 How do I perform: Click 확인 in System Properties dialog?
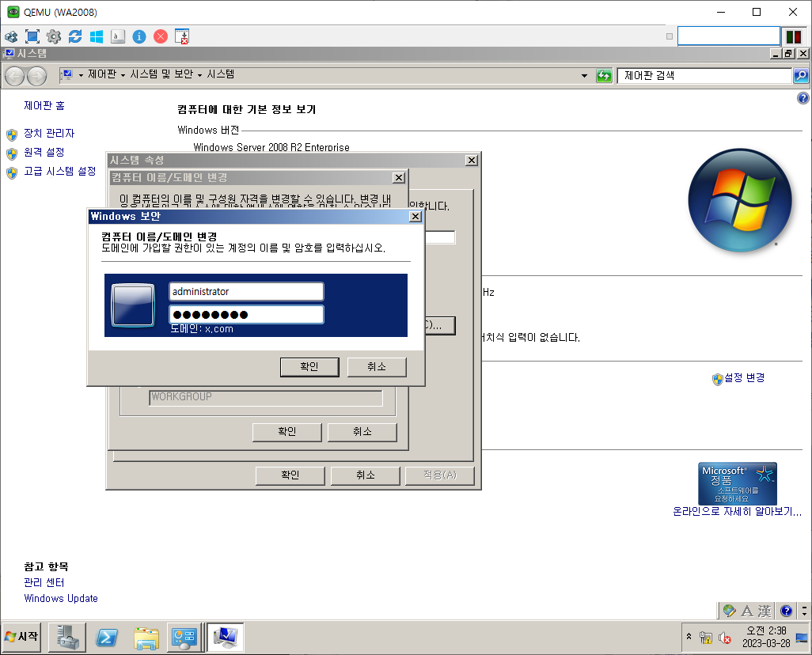point(290,475)
